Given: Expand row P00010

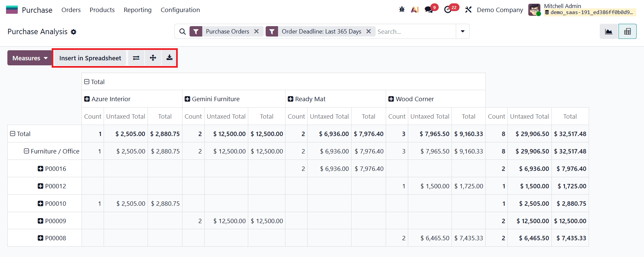Looking at the screenshot, I should [x=41, y=204].
